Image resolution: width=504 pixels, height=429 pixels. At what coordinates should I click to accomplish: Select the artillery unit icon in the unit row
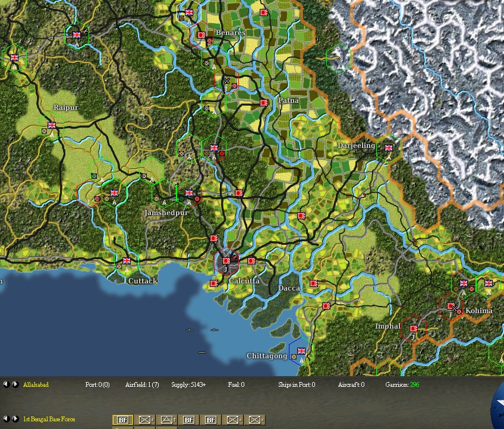pyautogui.click(x=166, y=419)
